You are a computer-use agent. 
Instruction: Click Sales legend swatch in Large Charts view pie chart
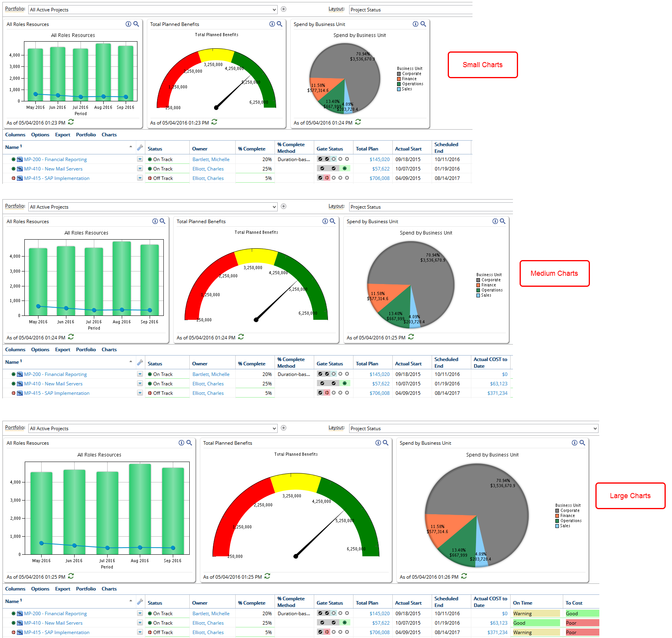click(x=557, y=526)
